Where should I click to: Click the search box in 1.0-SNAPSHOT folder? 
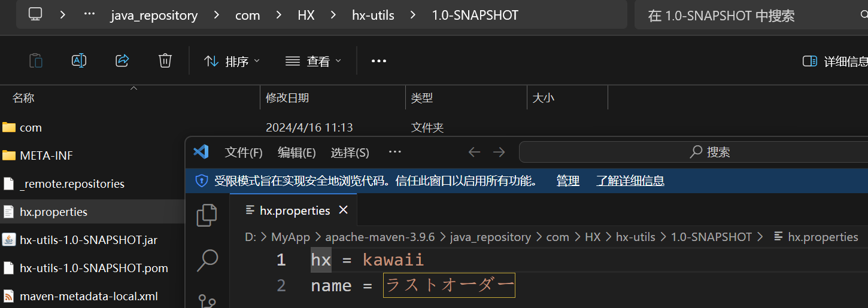[748, 16]
